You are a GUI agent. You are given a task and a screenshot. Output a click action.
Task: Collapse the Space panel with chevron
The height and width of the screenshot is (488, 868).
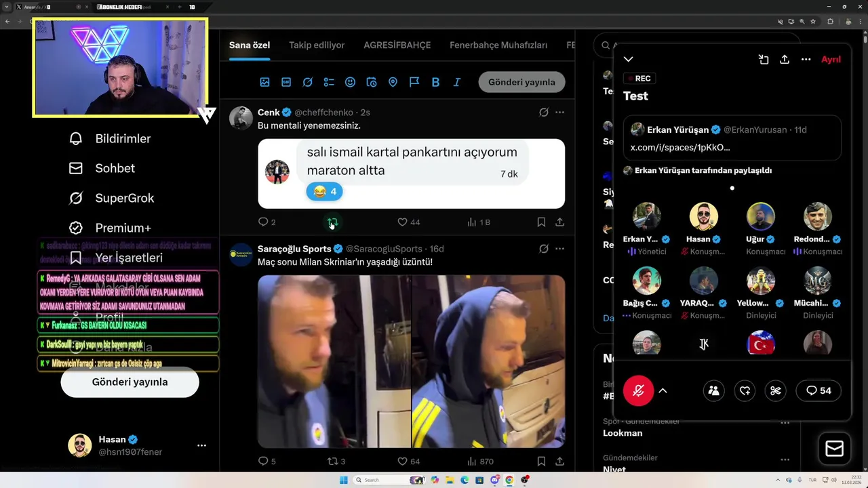coord(629,60)
